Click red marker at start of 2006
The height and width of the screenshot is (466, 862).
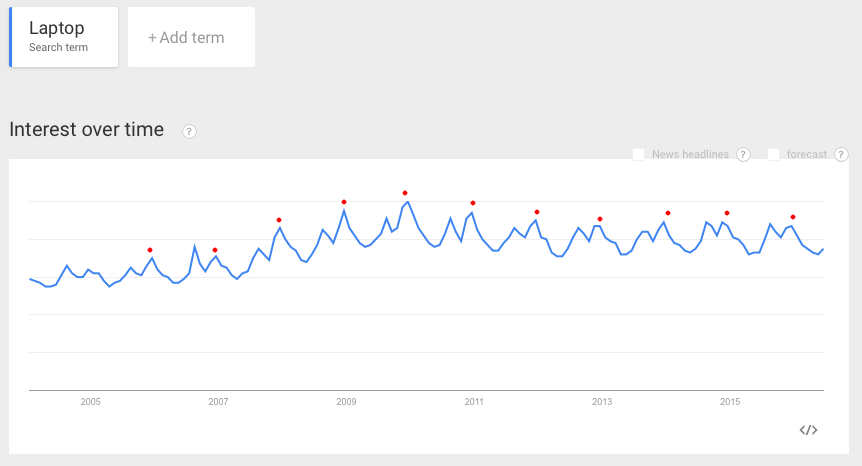point(150,250)
